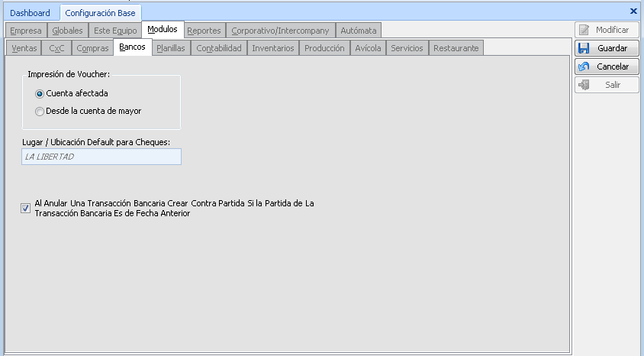This screenshot has height=356, width=644.
Task: Switch to the Reportes tab
Action: [x=204, y=31]
